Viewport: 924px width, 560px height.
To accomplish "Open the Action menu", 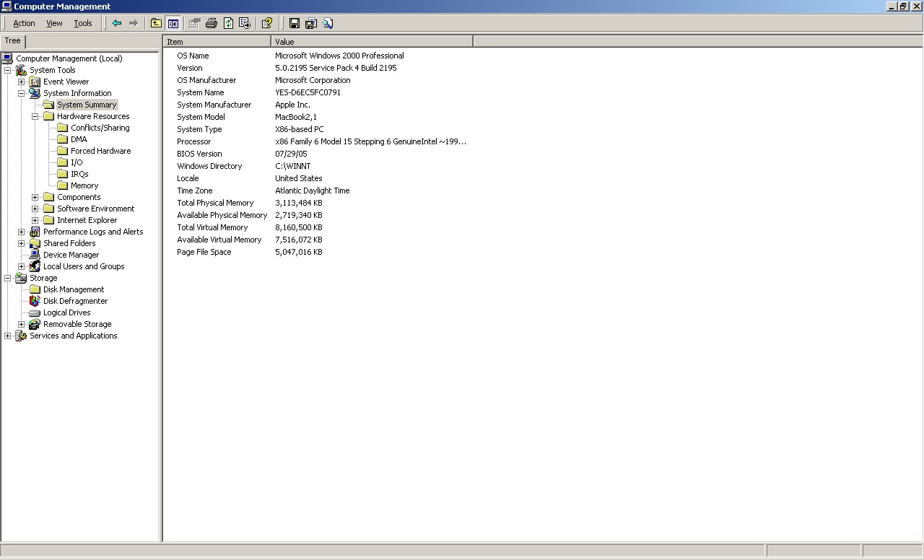I will (x=24, y=23).
